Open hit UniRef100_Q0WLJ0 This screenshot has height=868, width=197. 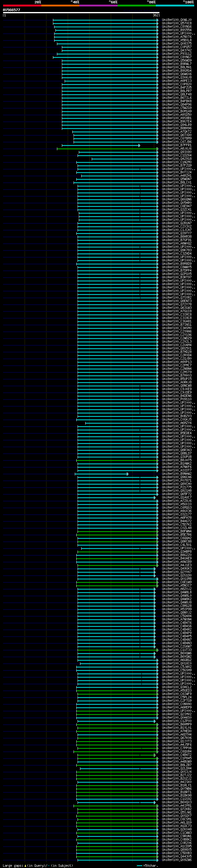[x=177, y=20]
